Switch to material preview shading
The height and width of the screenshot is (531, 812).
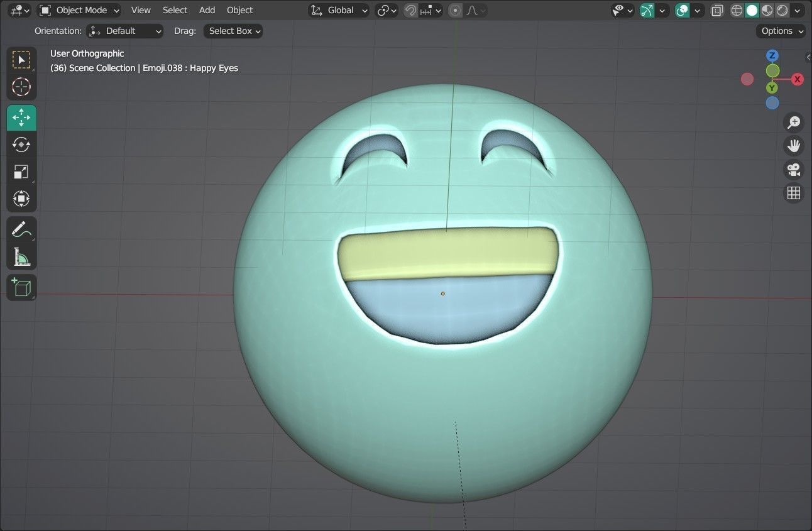767,10
